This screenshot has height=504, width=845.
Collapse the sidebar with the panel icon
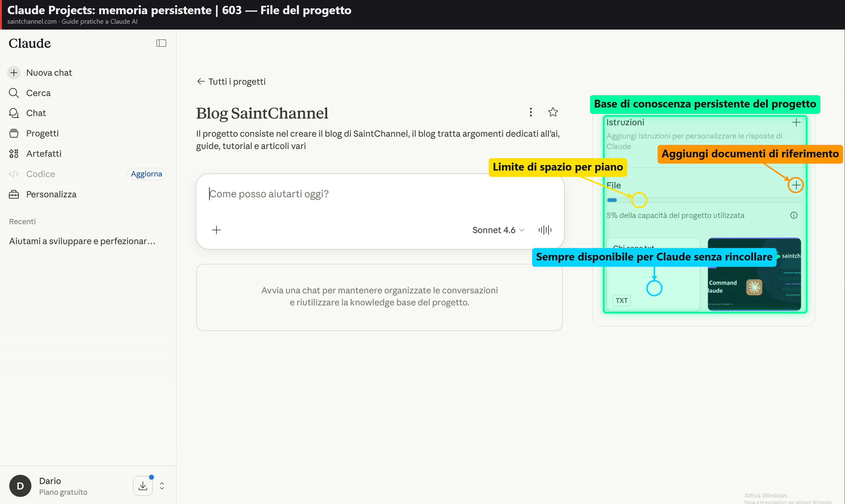[161, 43]
